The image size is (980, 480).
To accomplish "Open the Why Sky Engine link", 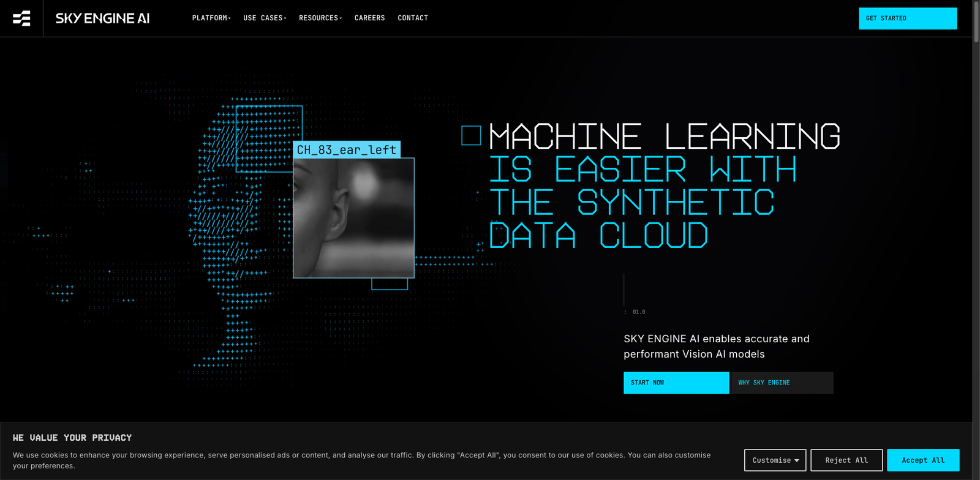I will tap(782, 383).
